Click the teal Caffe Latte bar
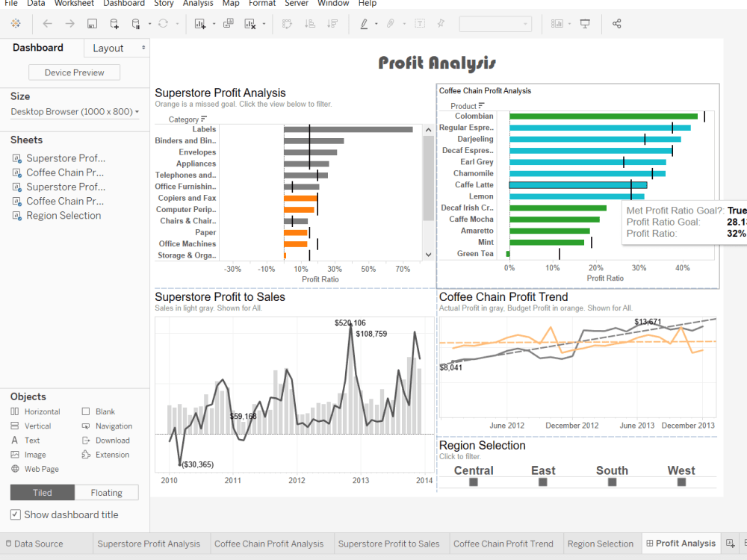 coord(578,184)
